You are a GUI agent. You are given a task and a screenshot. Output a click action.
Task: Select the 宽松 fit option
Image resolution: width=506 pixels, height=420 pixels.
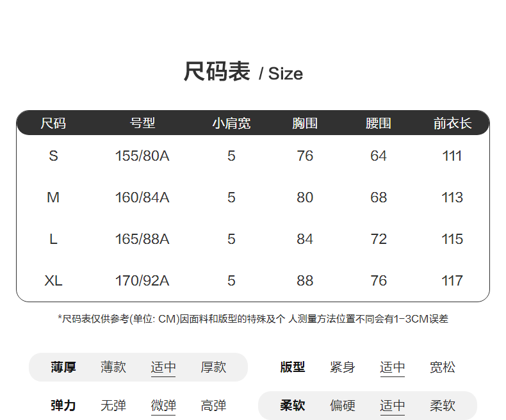[443, 367]
